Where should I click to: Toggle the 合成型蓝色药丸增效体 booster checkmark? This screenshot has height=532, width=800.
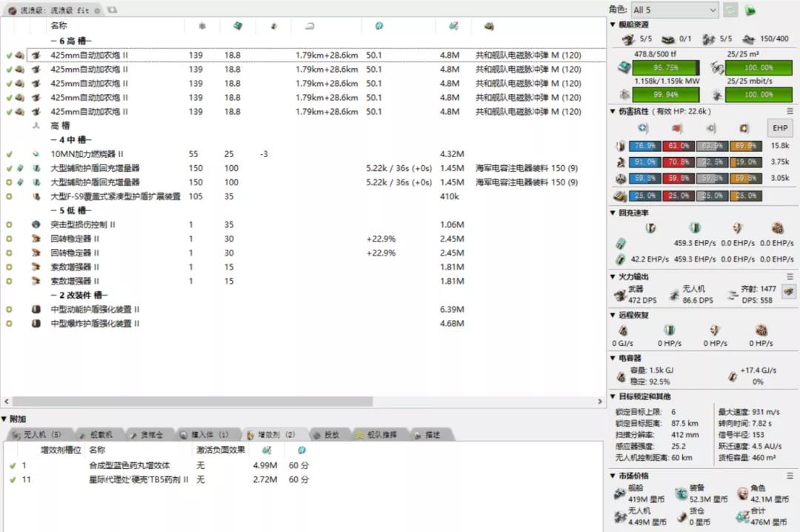[x=12, y=465]
